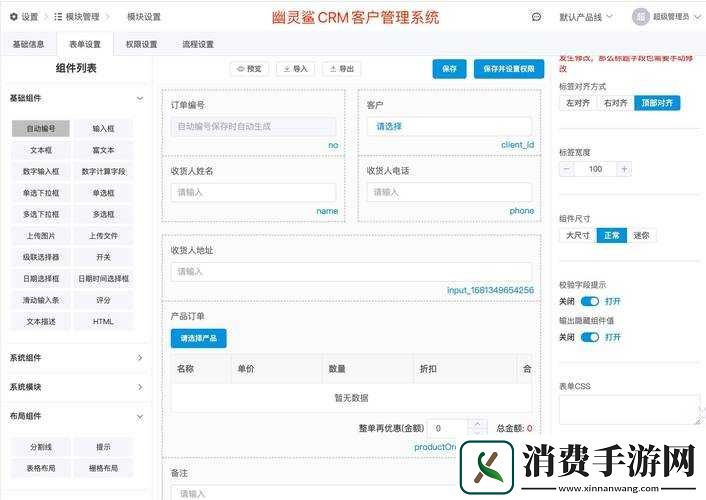
Task: Click the 收货人姓名 input field
Action: point(254,192)
